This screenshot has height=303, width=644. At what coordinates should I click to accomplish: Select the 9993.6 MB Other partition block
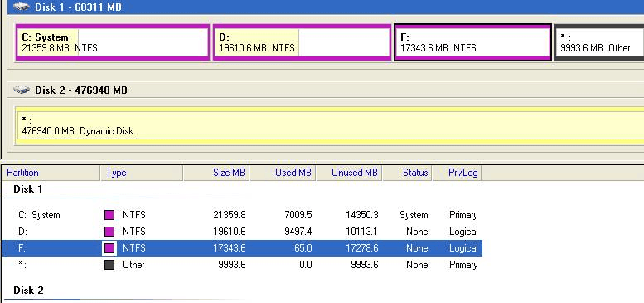599,43
